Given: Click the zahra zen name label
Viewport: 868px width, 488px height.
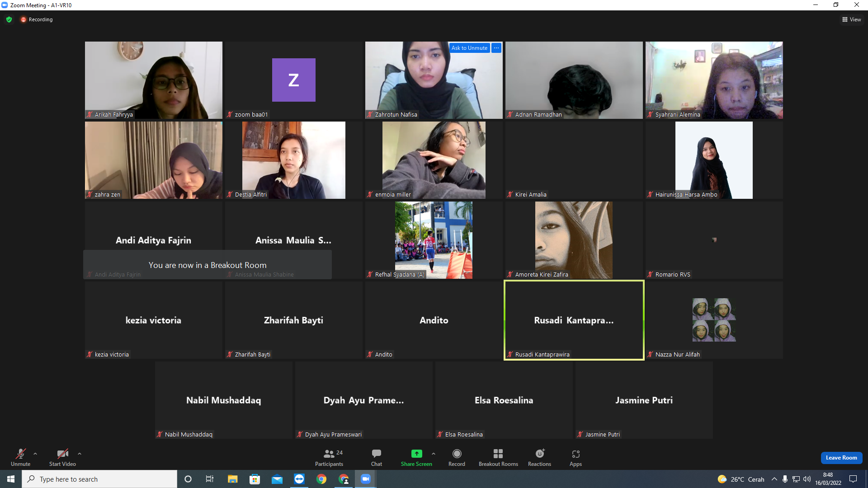Looking at the screenshot, I should coord(108,195).
